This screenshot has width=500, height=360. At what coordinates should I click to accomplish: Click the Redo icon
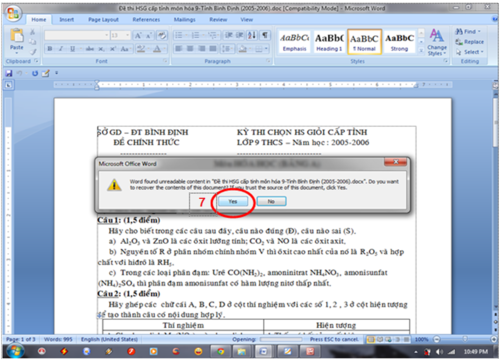pyautogui.click(x=35, y=73)
